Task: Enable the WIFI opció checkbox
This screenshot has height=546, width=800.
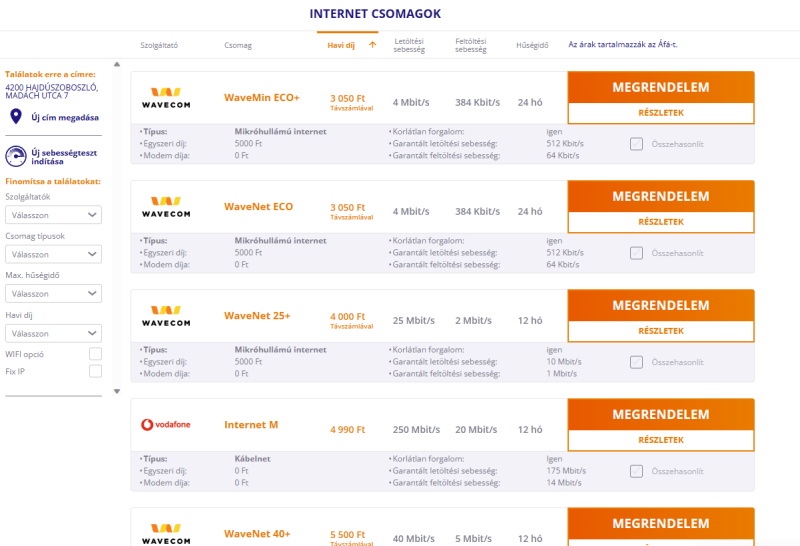Action: tap(95, 354)
